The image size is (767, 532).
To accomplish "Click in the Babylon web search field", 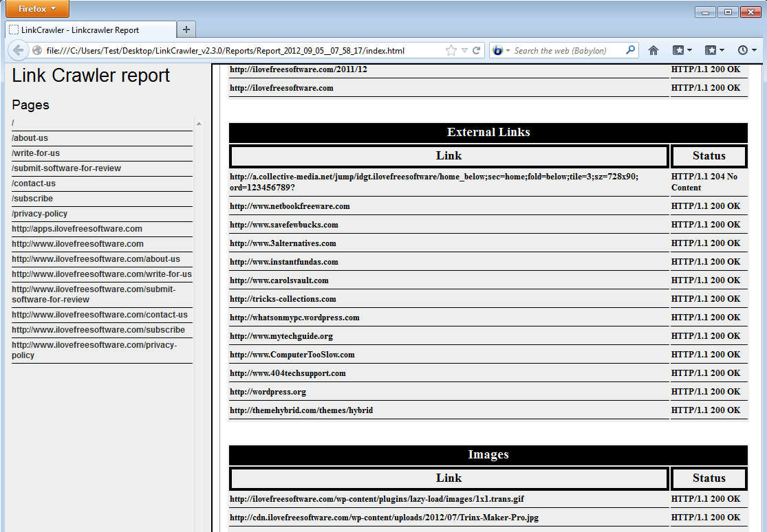I will (x=564, y=50).
